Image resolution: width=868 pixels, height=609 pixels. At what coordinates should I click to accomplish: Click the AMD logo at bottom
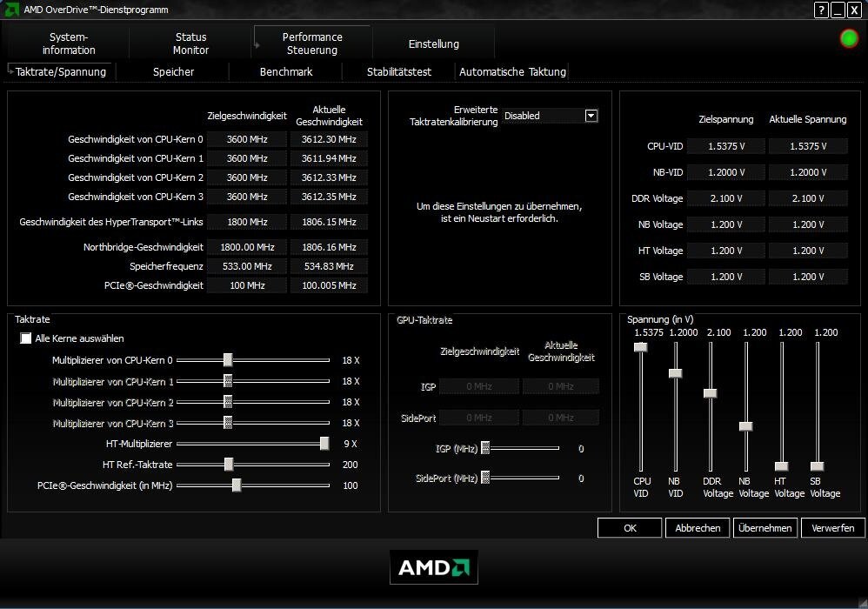(433, 567)
